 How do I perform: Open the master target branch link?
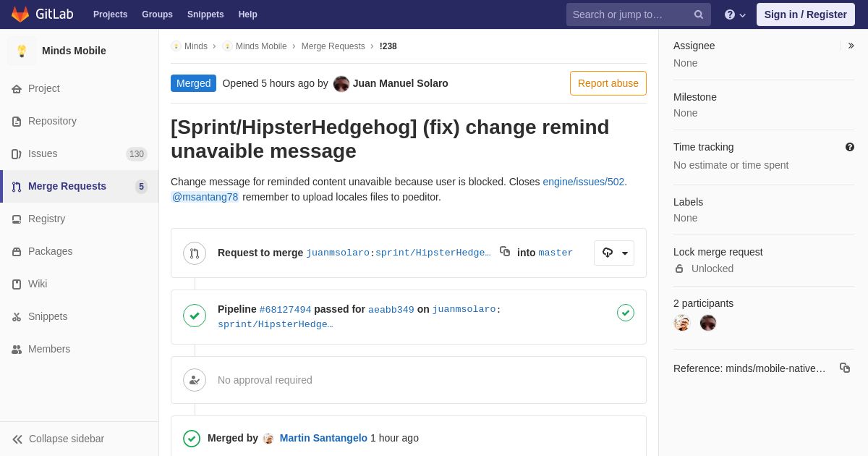[556, 253]
